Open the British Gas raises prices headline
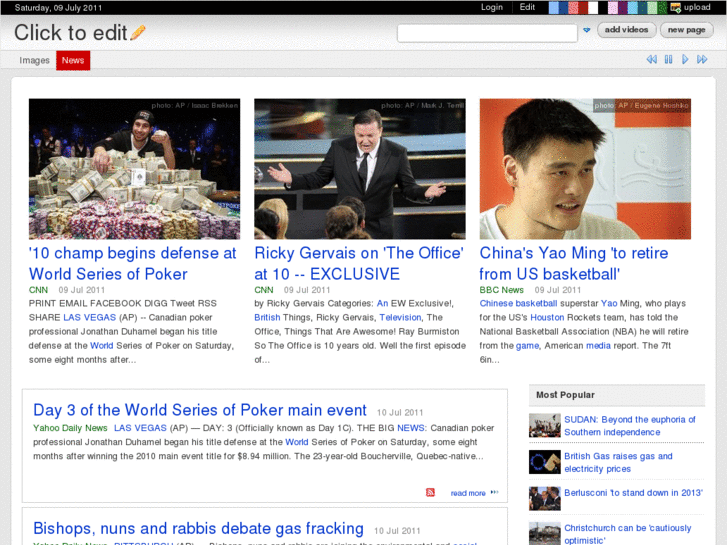Viewport: 727px width, 545px height. (617, 462)
